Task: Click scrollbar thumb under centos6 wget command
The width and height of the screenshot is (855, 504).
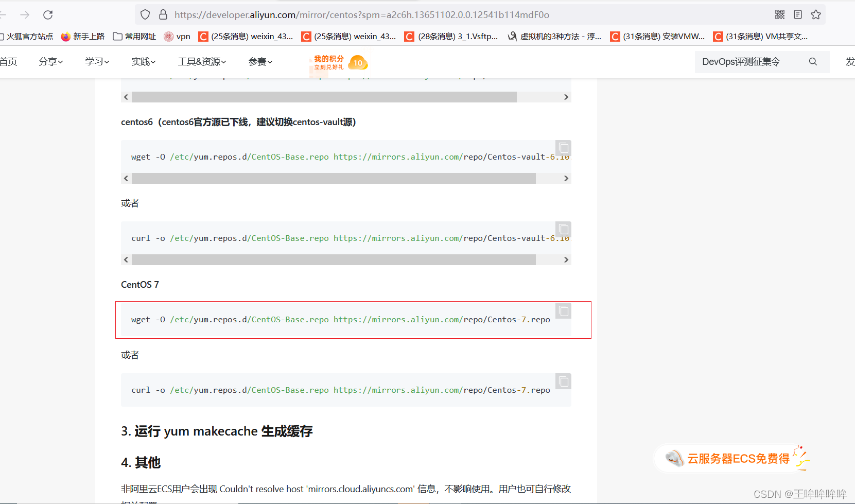Action: [334, 179]
